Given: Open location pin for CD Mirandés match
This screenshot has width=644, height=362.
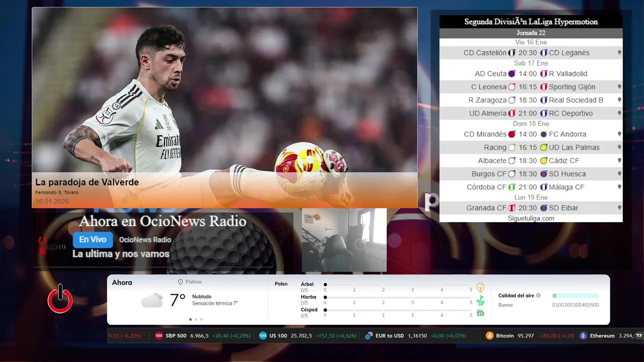Looking at the screenshot, I should pos(619,134).
